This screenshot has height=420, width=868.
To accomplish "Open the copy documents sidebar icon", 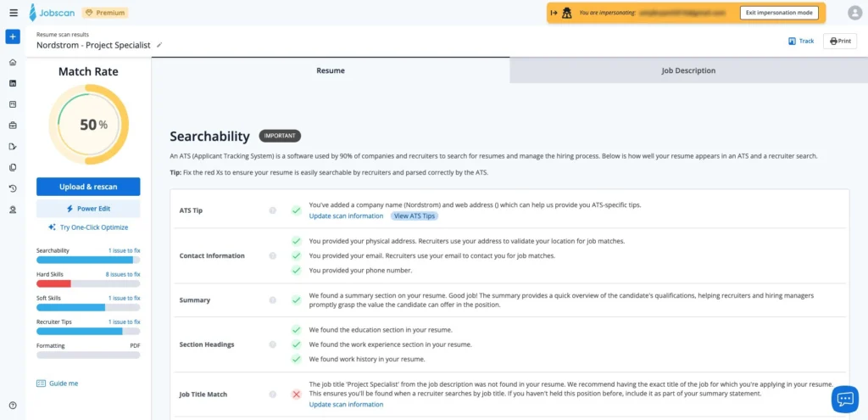I will pos(13,167).
